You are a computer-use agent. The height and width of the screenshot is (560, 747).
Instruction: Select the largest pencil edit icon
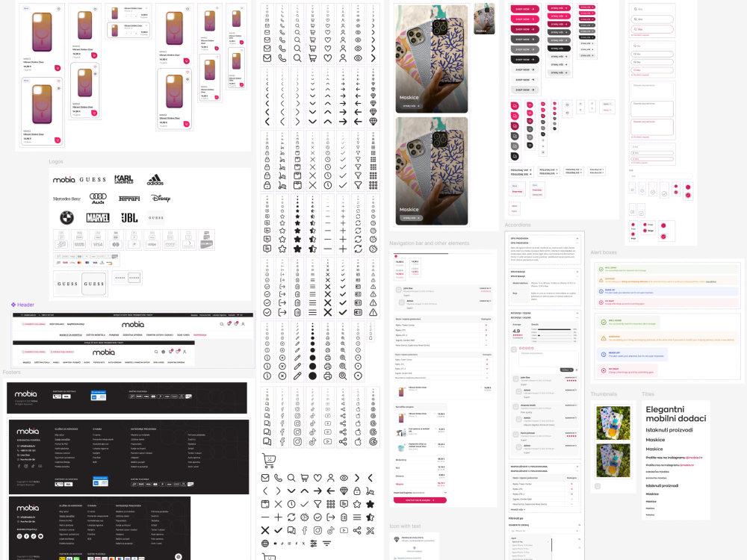point(297,376)
